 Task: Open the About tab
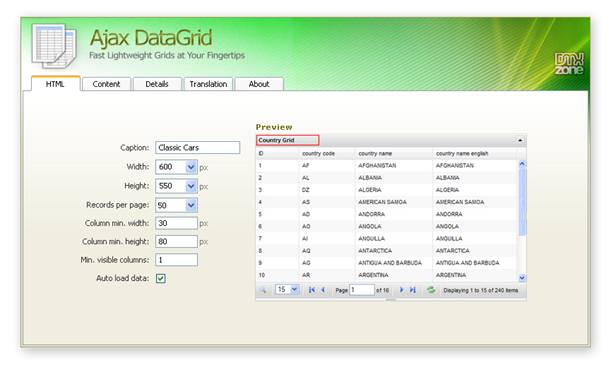pos(259,84)
